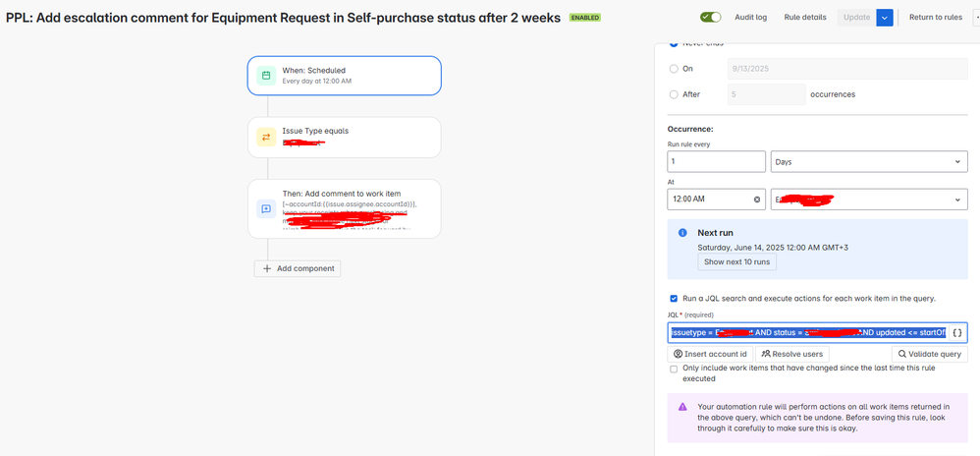Expand the Update button dropdown arrow
Image resolution: width=980 pixels, height=456 pixels.
[885, 18]
